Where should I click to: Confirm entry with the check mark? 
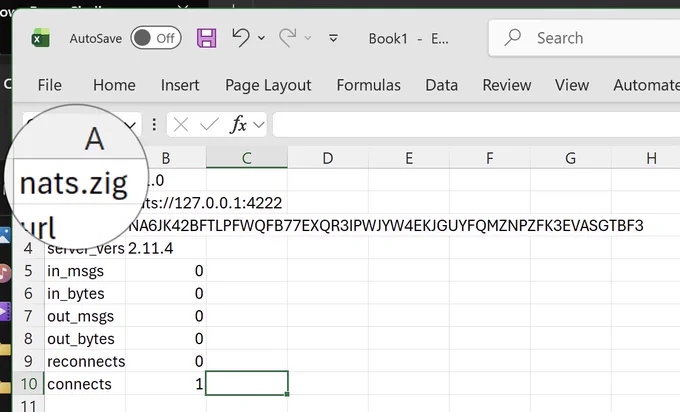point(209,125)
